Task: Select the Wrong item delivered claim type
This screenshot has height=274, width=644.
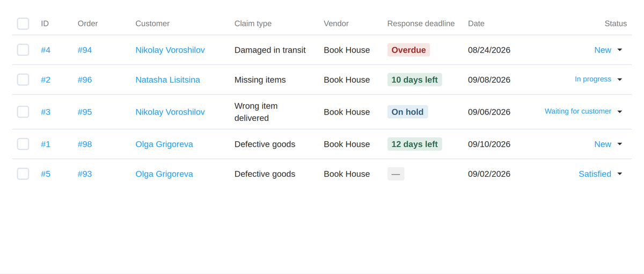Action: pyautogui.click(x=256, y=112)
